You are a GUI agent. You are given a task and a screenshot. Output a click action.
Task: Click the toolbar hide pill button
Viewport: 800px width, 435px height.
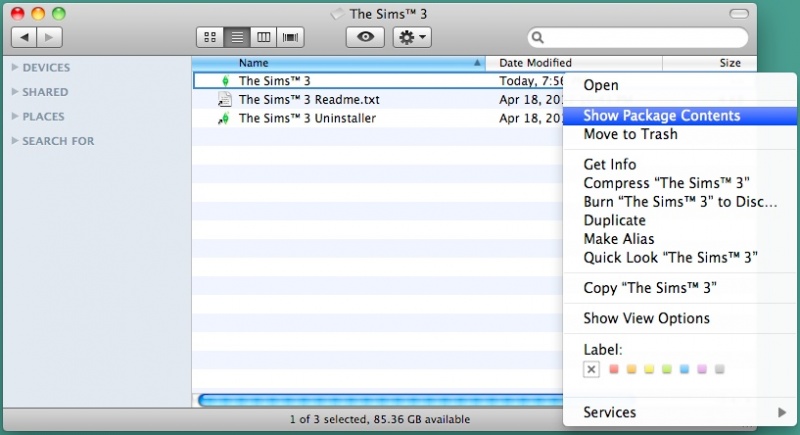pyautogui.click(x=738, y=14)
